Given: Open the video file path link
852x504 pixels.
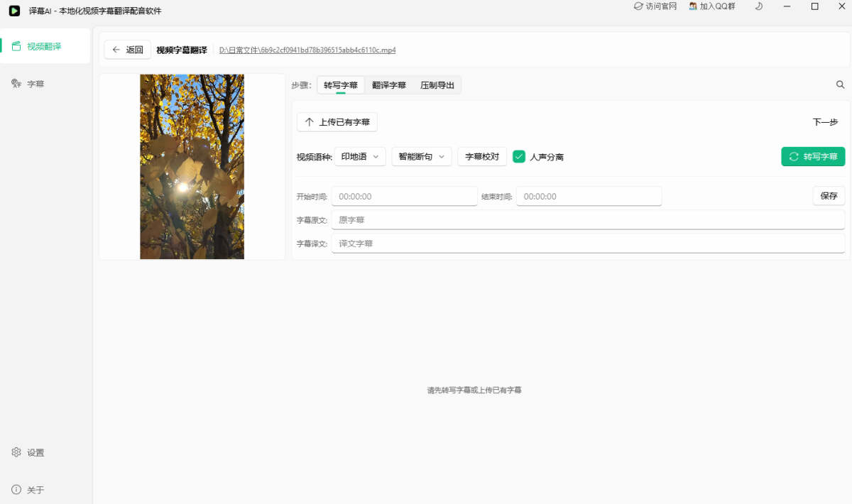Looking at the screenshot, I should 307,50.
